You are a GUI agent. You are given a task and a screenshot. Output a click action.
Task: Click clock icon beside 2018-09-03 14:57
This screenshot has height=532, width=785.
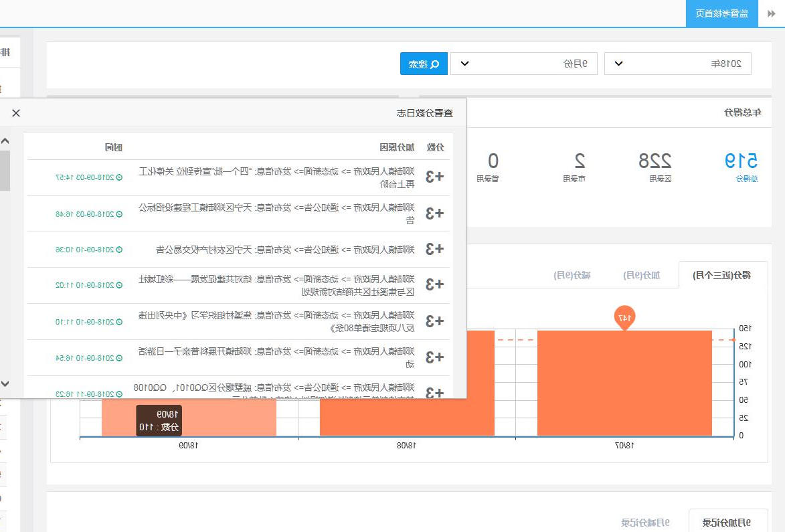pos(119,177)
